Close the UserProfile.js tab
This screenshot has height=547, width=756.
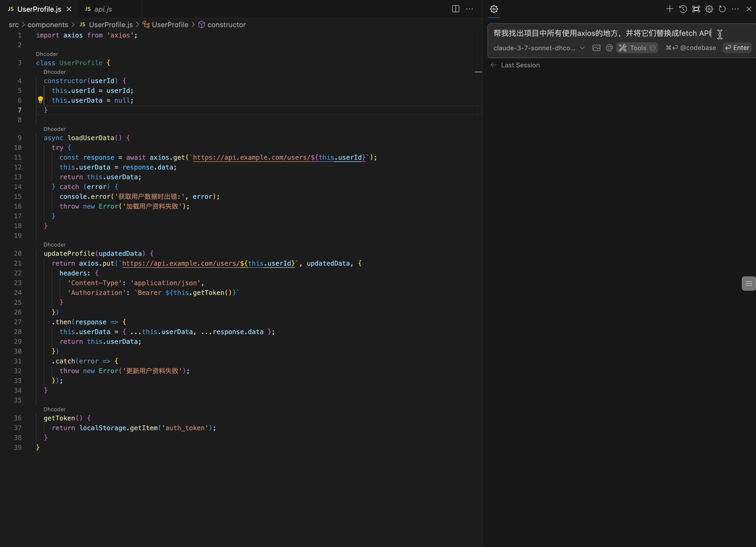69,9
